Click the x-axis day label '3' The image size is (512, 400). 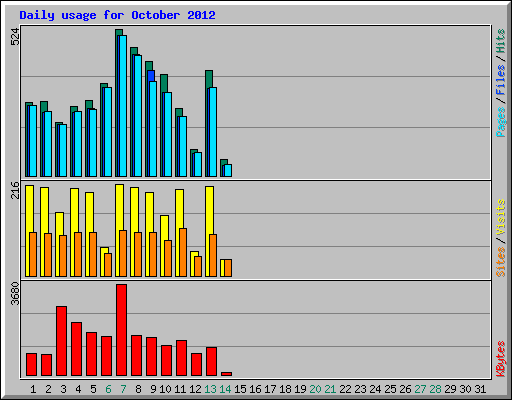pos(63,389)
